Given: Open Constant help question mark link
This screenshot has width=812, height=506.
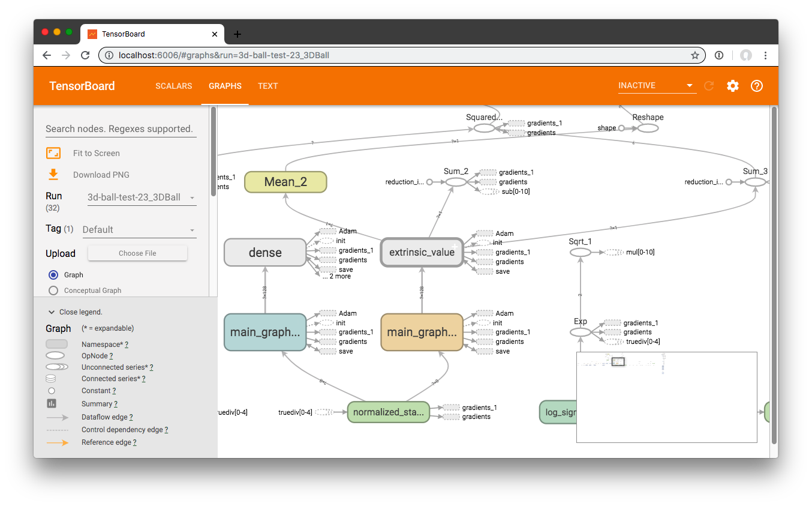Looking at the screenshot, I should 114,391.
